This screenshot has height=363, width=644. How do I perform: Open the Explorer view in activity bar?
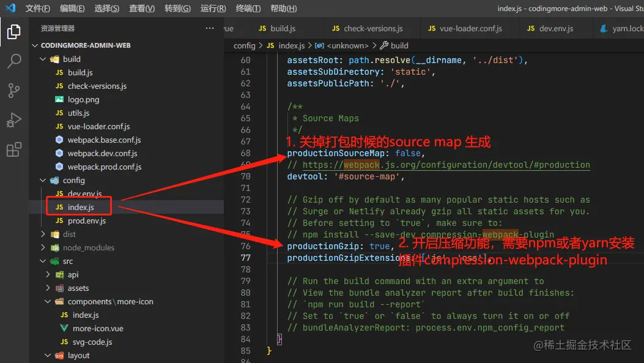pyautogui.click(x=13, y=32)
